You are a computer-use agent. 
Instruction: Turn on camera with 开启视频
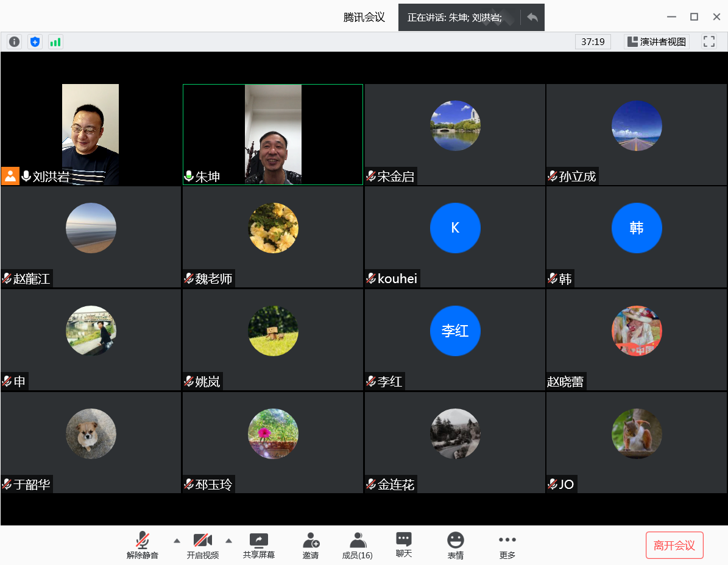202,546
